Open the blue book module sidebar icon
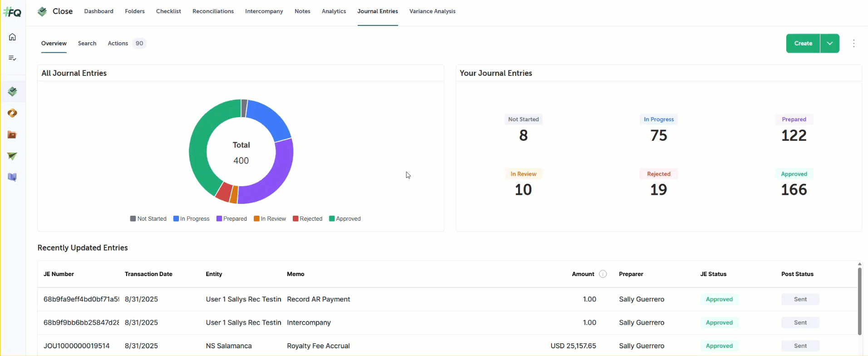This screenshot has width=868, height=356. 12,177
